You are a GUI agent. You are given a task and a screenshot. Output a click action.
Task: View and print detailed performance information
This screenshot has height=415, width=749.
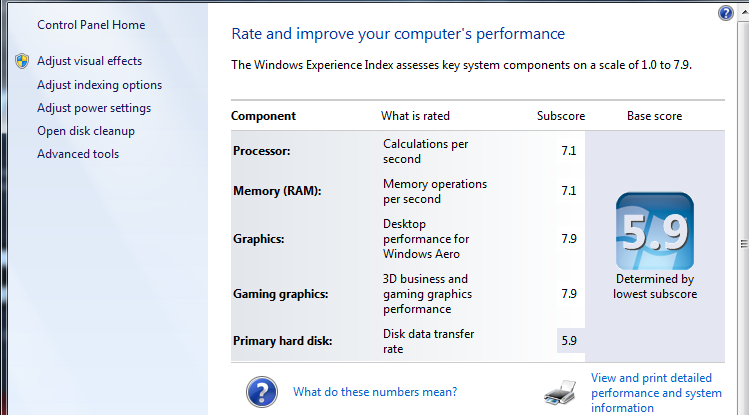coord(656,393)
